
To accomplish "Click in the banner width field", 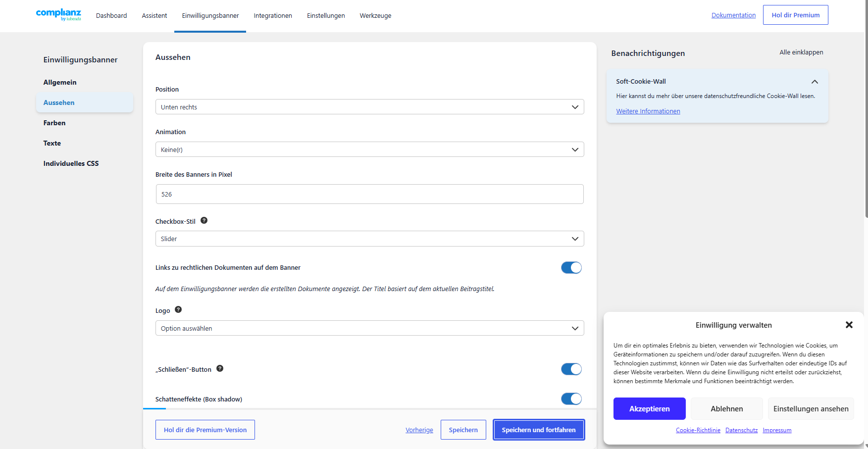I will click(x=369, y=194).
